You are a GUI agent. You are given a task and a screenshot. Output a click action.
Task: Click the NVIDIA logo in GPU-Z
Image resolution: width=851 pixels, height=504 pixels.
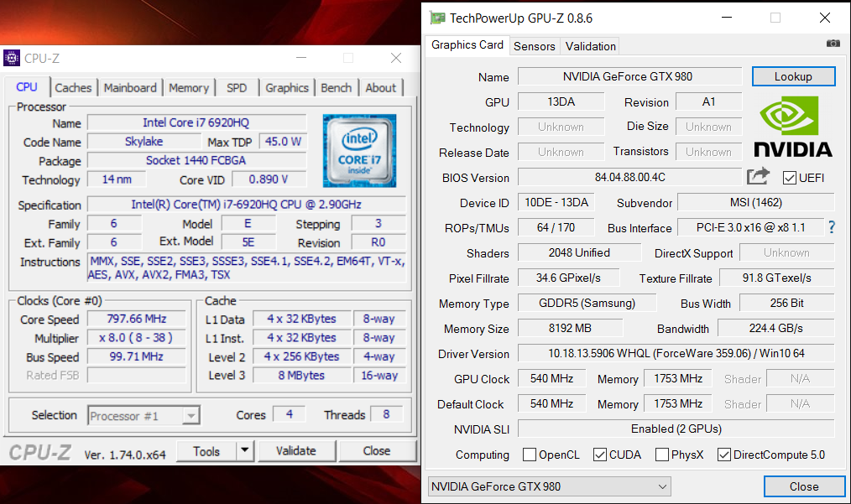pos(793,127)
